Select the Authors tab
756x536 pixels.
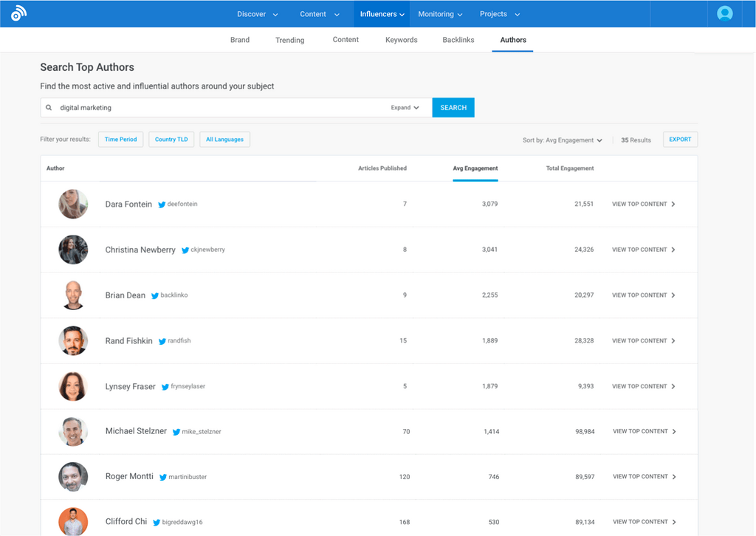coord(513,40)
